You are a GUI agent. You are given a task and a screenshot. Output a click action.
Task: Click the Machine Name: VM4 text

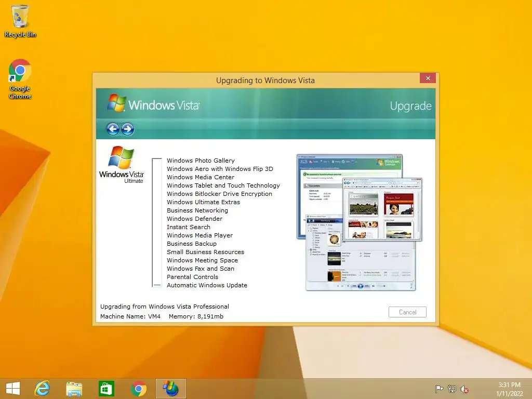[x=130, y=316]
